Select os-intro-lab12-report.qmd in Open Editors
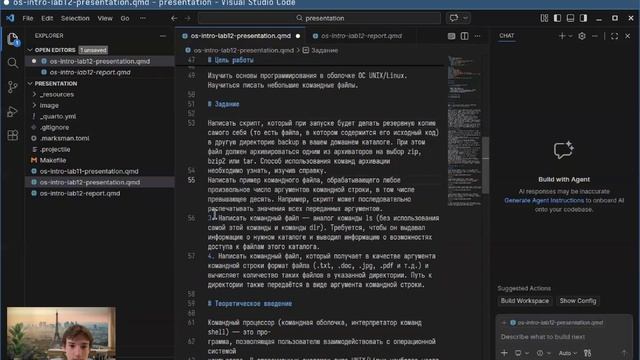The image size is (640, 360). click(x=90, y=72)
